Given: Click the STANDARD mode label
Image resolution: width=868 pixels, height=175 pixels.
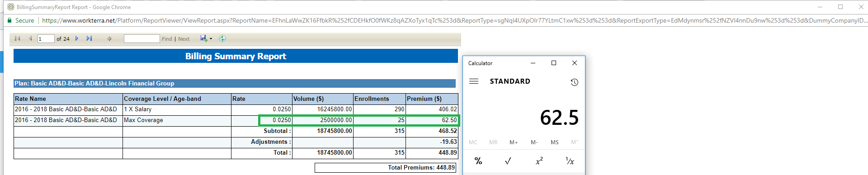Looking at the screenshot, I should pos(510,81).
